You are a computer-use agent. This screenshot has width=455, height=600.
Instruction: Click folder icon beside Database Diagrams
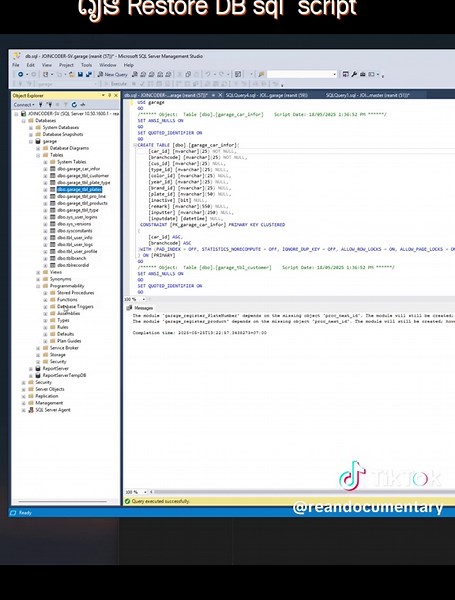click(45, 148)
